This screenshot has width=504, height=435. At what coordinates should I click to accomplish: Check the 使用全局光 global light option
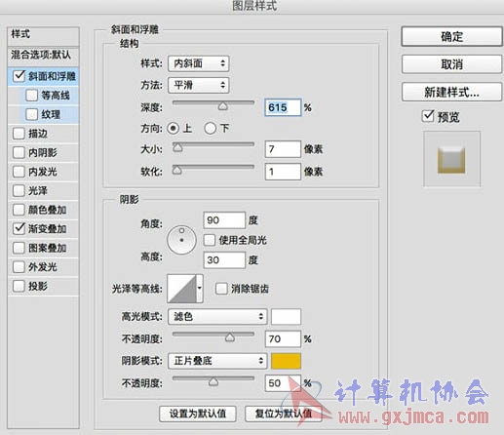pos(210,240)
